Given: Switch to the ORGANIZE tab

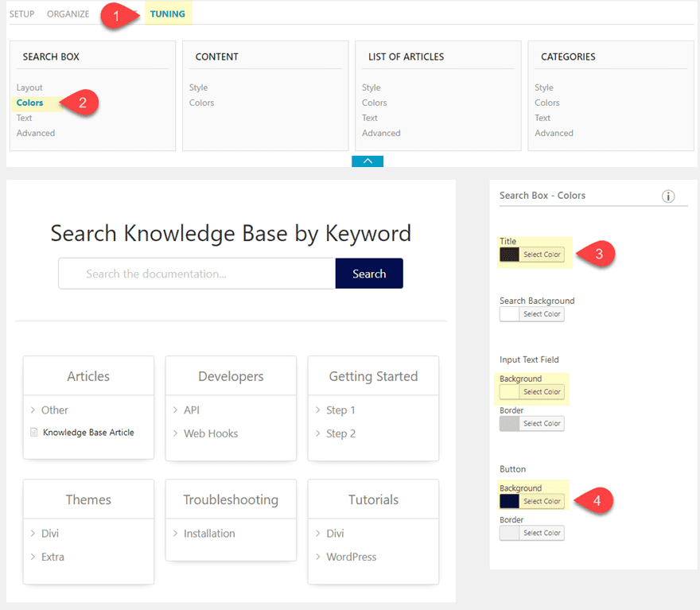Looking at the screenshot, I should coord(68,13).
